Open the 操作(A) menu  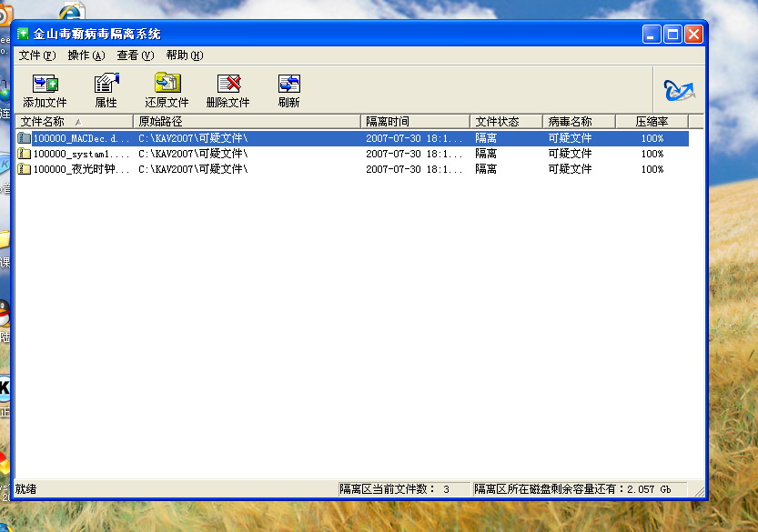pyautogui.click(x=86, y=55)
